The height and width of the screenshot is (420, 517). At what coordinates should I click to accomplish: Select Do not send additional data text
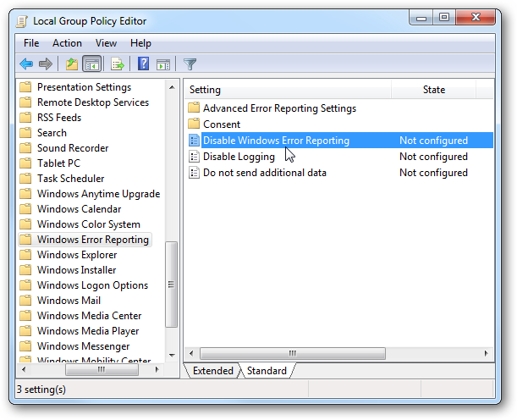tap(265, 173)
